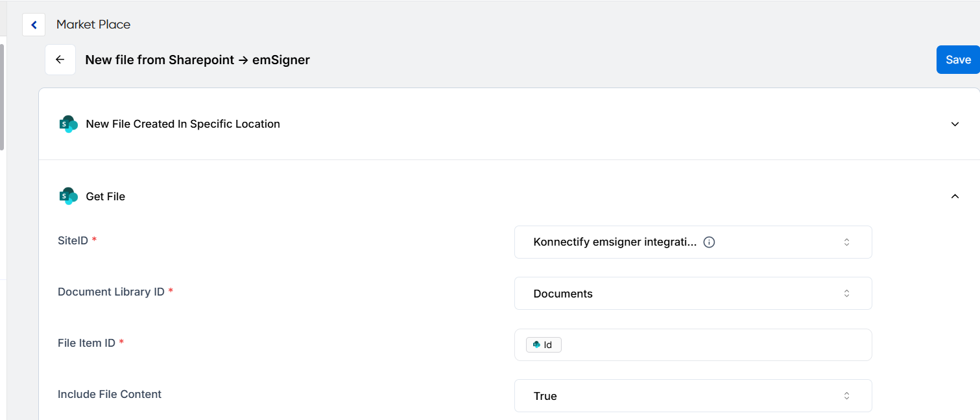Click the flow title New file from Sharepoint
This screenshot has height=420, width=980.
point(197,60)
